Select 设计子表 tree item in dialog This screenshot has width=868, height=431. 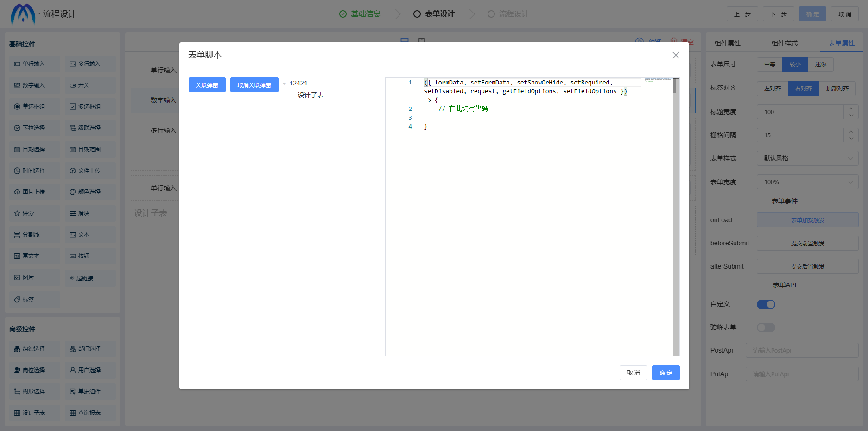click(310, 95)
